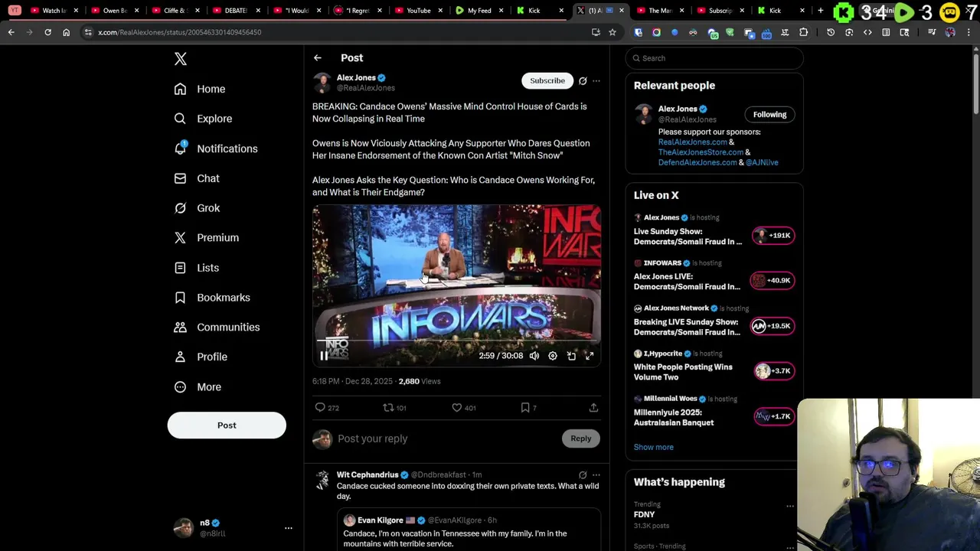The image size is (980, 551).
Task: Open Alex Jones profile avatar on post
Action: click(322, 83)
